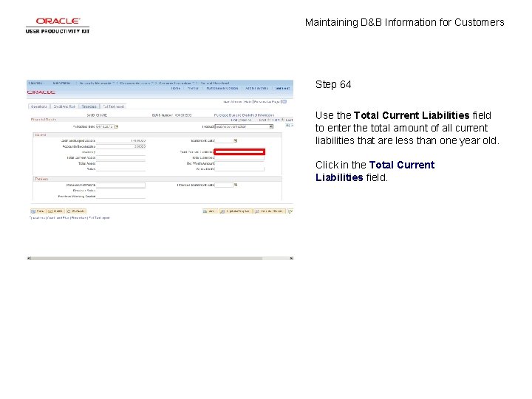Screen dimensions: 532x399
Task: Click the Last row navigation link
Action: point(289,120)
